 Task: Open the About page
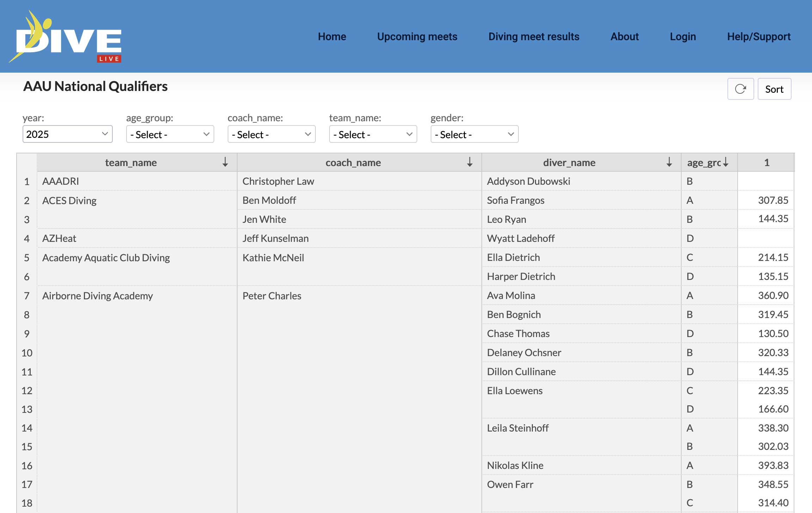coord(624,37)
